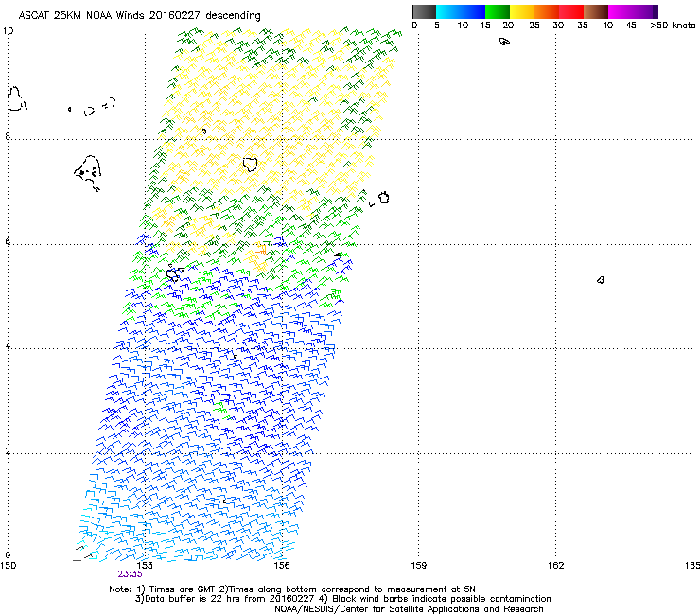Click the gray 0-5 knots legend swatch
Screen dimensions: 700x615
[424, 11]
